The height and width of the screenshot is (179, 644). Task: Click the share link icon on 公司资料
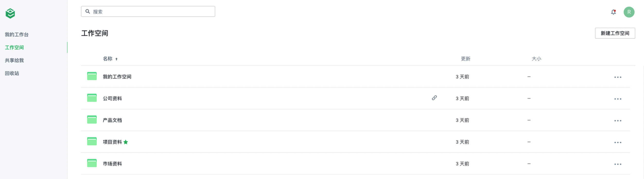pyautogui.click(x=434, y=98)
